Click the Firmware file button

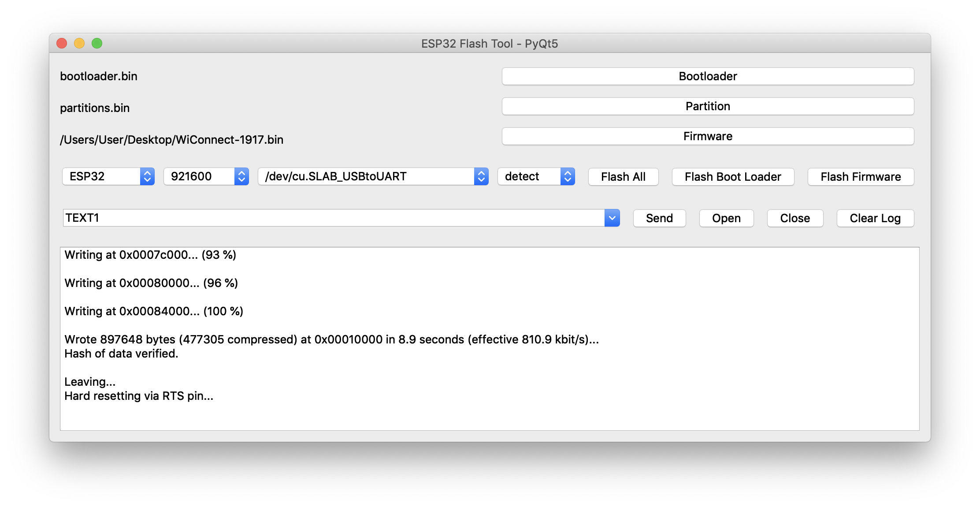click(x=708, y=136)
